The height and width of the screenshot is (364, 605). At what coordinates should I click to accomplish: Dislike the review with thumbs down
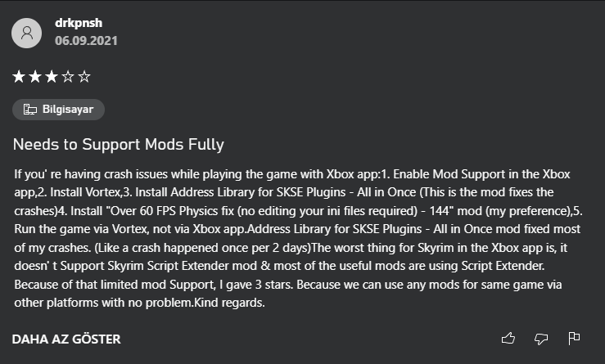pos(541,338)
